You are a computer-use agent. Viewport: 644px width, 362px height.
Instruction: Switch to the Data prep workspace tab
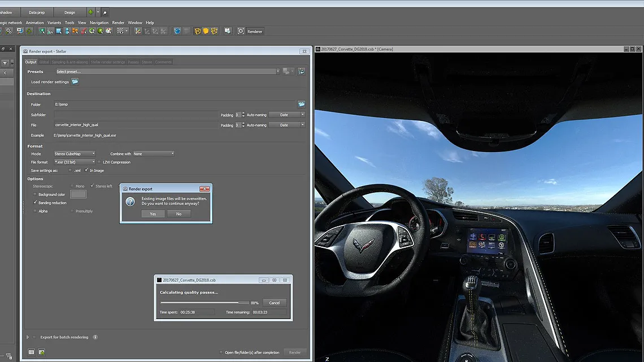tap(37, 12)
